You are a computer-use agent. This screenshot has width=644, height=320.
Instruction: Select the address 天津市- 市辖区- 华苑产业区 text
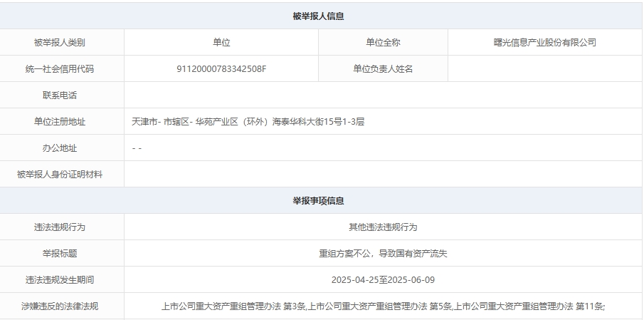(x=248, y=121)
